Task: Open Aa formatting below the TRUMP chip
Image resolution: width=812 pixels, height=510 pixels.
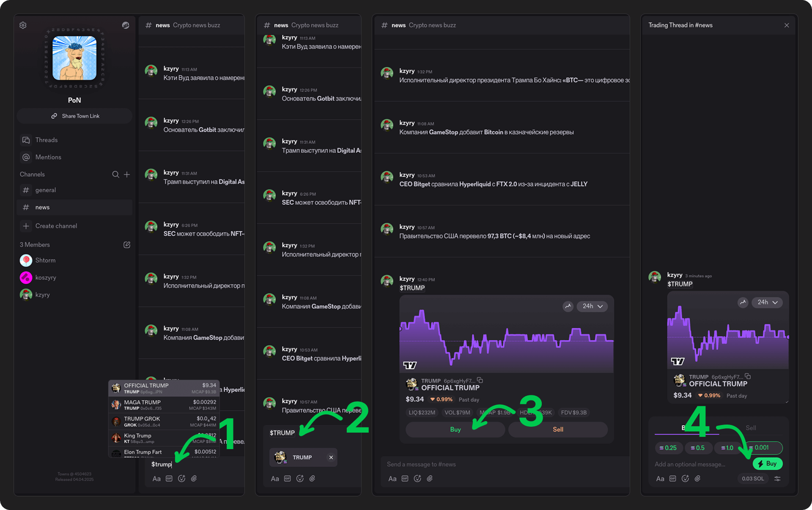Action: pos(275,479)
